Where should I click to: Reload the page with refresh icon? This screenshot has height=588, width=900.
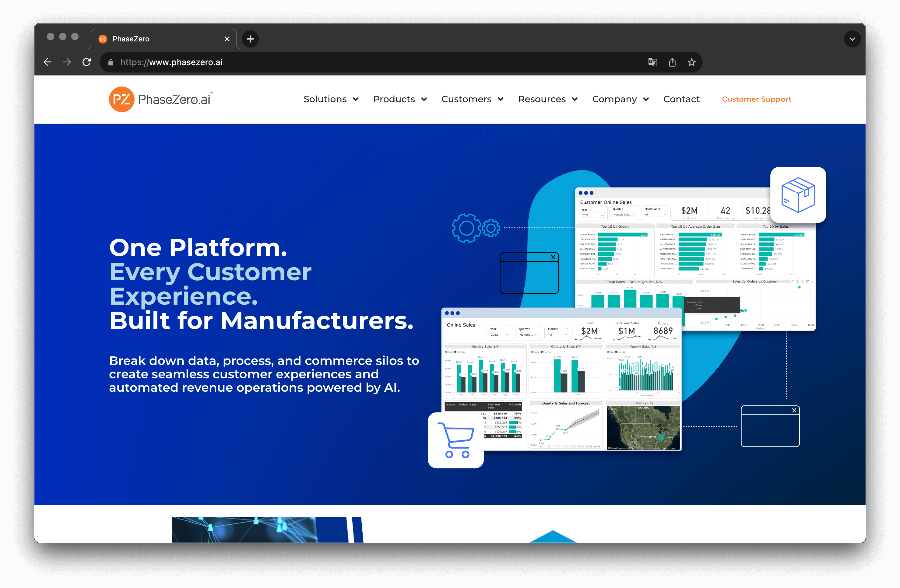pos(86,62)
